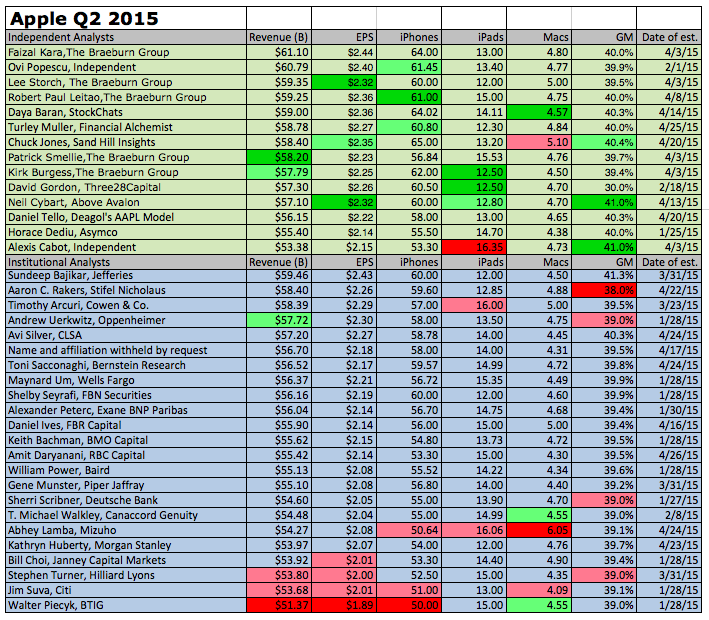The image size is (709, 620).
Task: Select Walter Piecyk's red revenue cell $51.37
Action: 280,604
